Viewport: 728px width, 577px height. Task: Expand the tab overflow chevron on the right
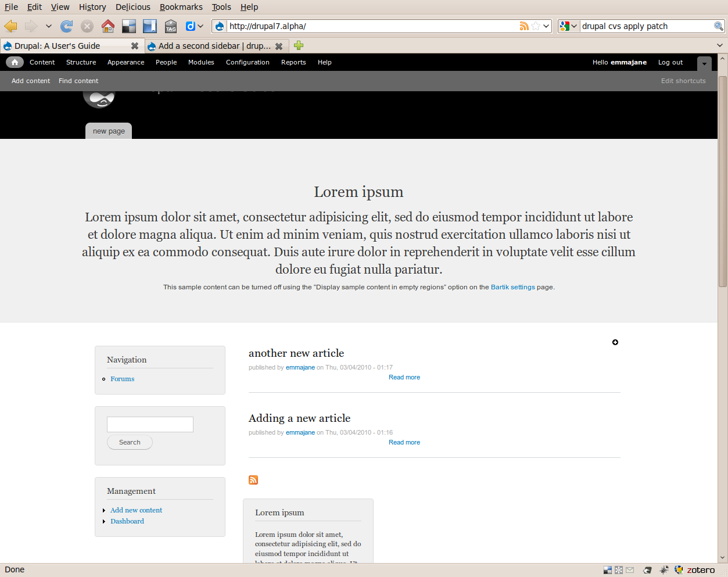pyautogui.click(x=719, y=45)
